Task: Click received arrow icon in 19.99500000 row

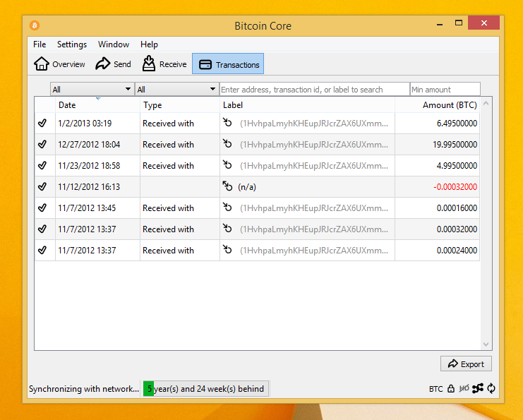Action: tap(227, 143)
